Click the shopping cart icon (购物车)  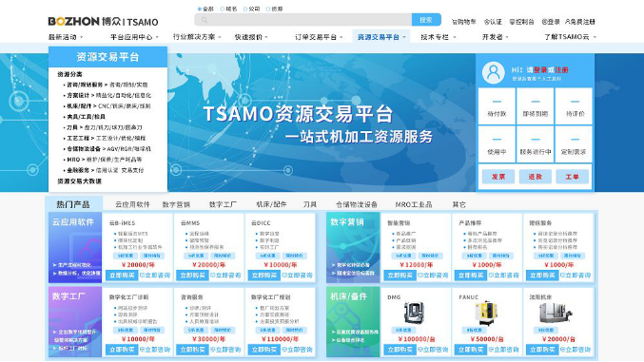tap(454, 22)
